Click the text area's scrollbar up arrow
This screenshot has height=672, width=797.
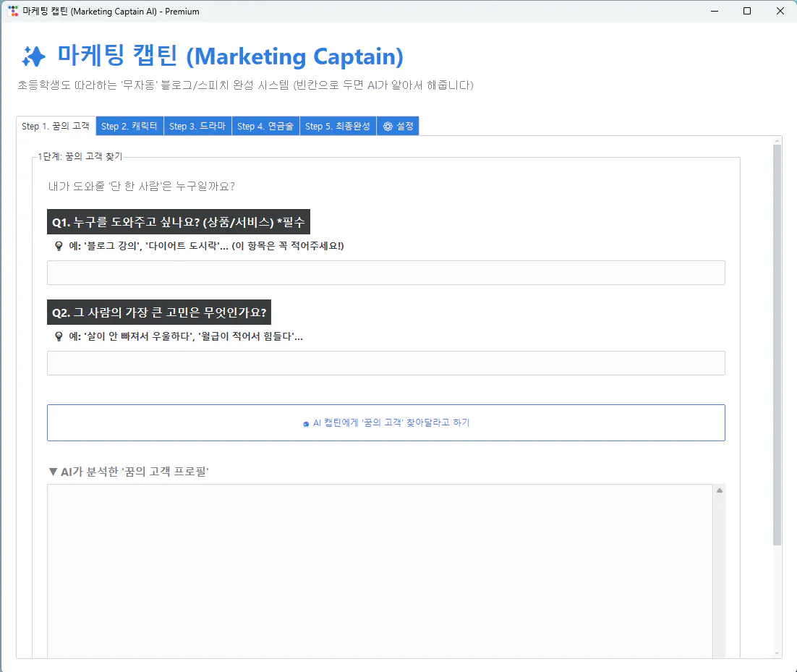[x=720, y=490]
